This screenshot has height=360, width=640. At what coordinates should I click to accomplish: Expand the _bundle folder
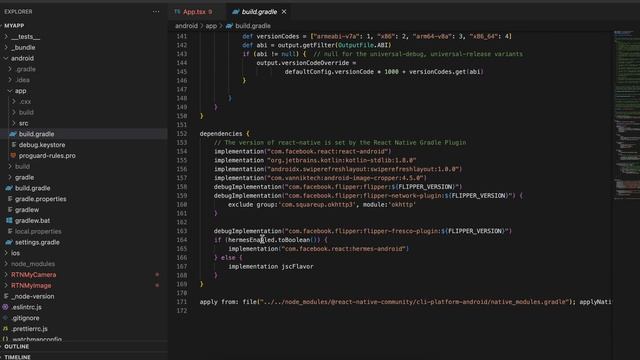pos(23,47)
